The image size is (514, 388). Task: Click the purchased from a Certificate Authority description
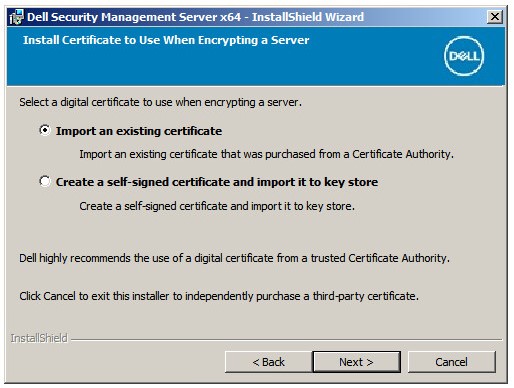point(266,154)
